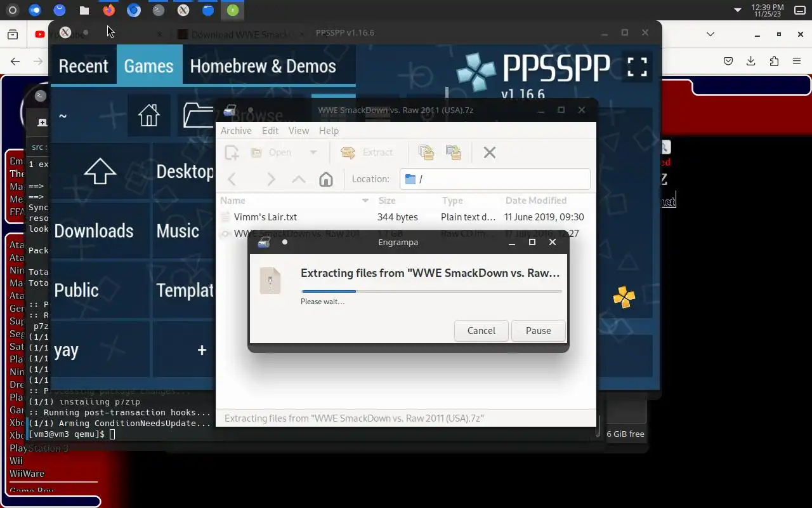812x508 pixels.
Task: Click the home icon in Engrampa location bar
Action: [326, 179]
